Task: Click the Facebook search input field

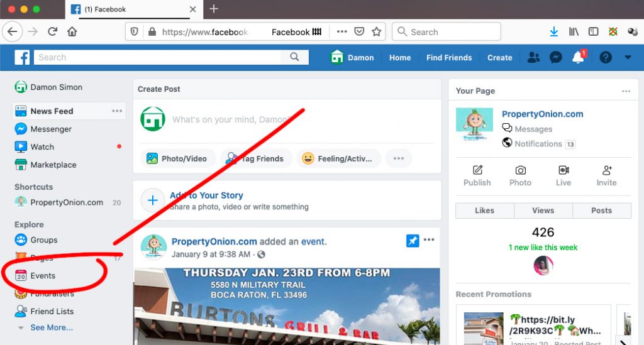Action: [158, 57]
